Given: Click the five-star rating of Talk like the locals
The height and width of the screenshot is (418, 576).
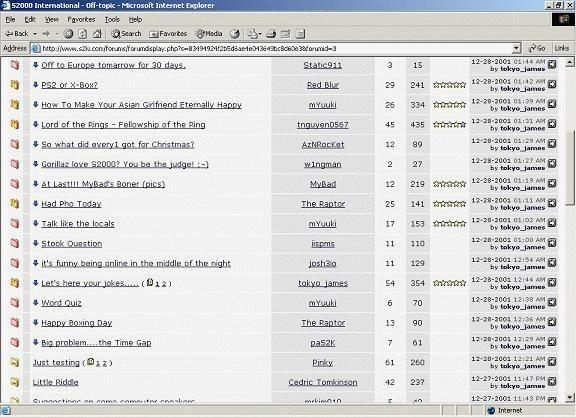Looking at the screenshot, I should [x=449, y=223].
